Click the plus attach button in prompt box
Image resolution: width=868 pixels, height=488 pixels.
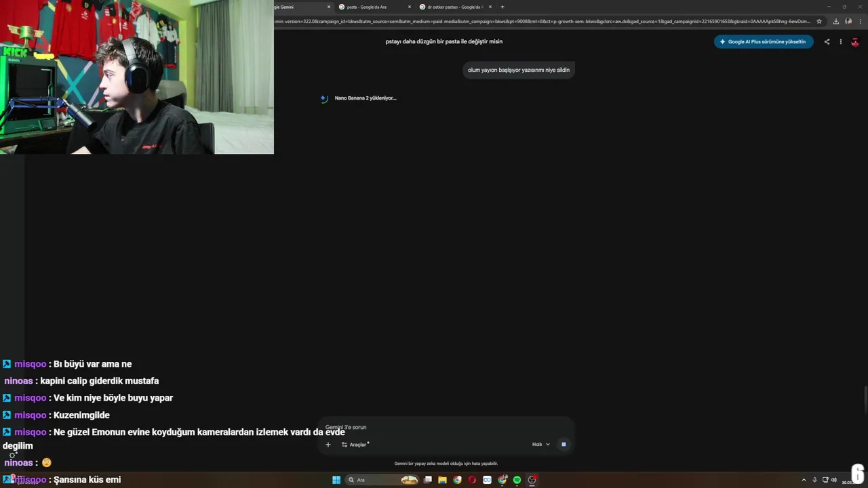pyautogui.click(x=328, y=445)
